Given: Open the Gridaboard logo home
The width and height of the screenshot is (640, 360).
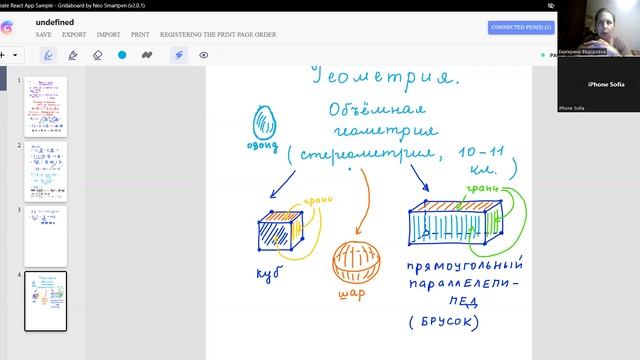Looking at the screenshot, I should [x=6, y=27].
